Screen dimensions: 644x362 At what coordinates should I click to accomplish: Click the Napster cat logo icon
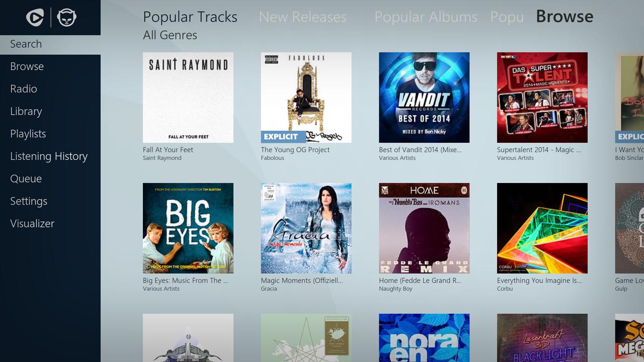67,18
